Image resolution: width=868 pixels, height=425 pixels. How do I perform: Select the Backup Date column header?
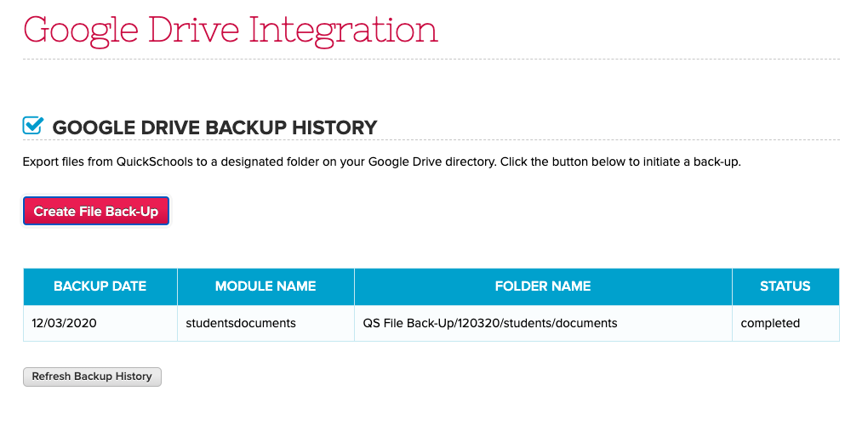click(100, 286)
